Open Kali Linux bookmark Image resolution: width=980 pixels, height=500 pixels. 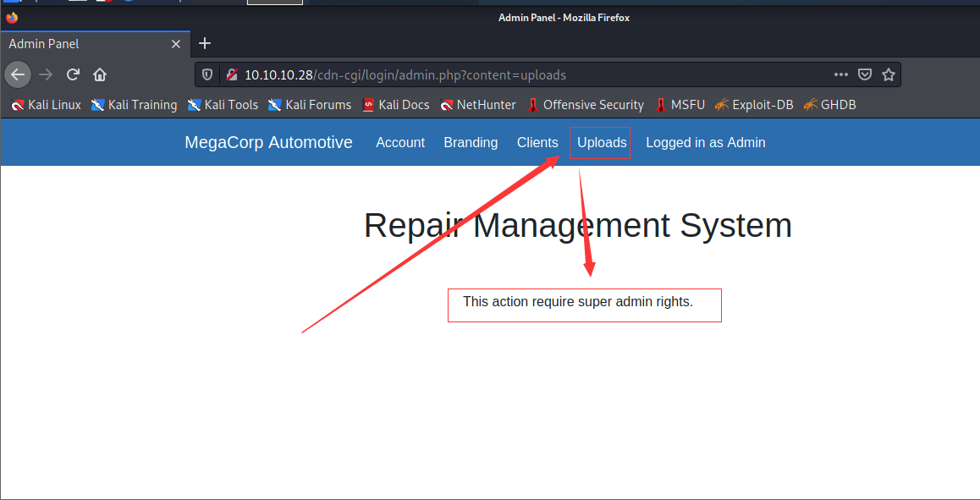(47, 105)
